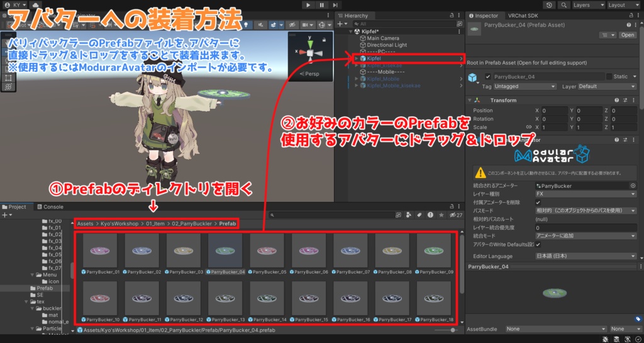The image size is (644, 343).
Task: Select the SE folder in the Project tree
Action: point(36,295)
